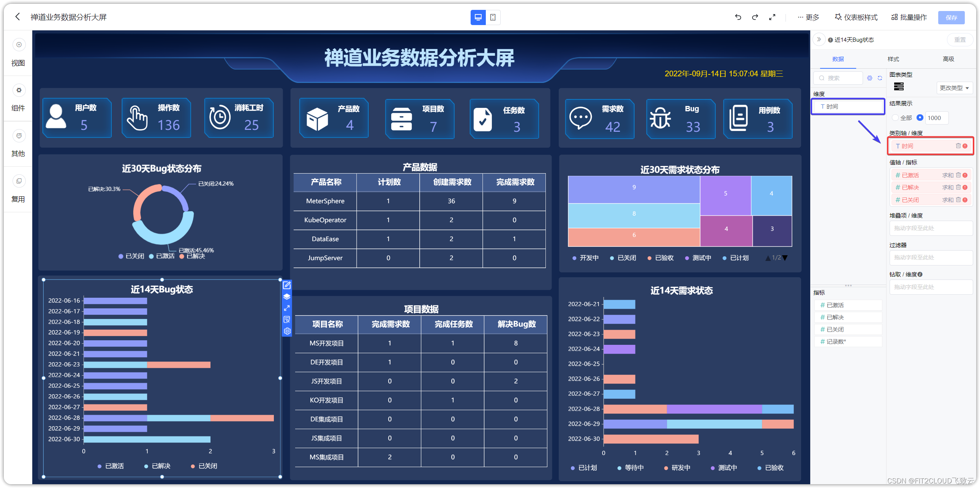Click the 搜索 search field in the data panel
This screenshot has width=980, height=488.
pyautogui.click(x=837, y=78)
